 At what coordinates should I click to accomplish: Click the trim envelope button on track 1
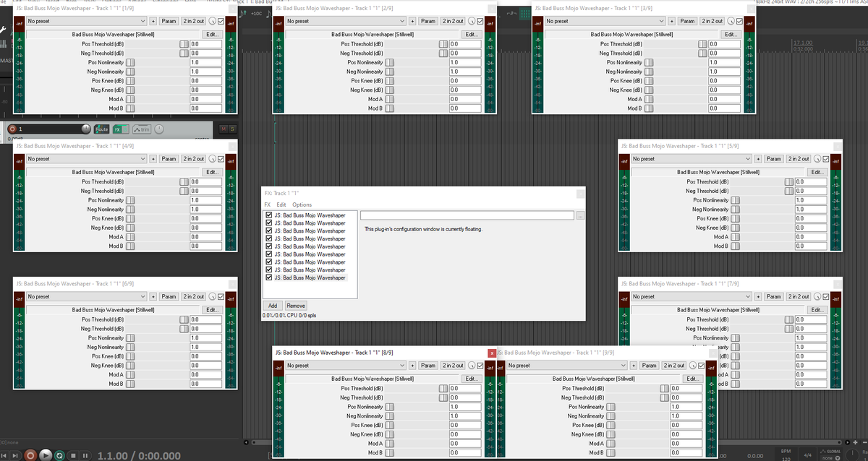[x=142, y=129]
